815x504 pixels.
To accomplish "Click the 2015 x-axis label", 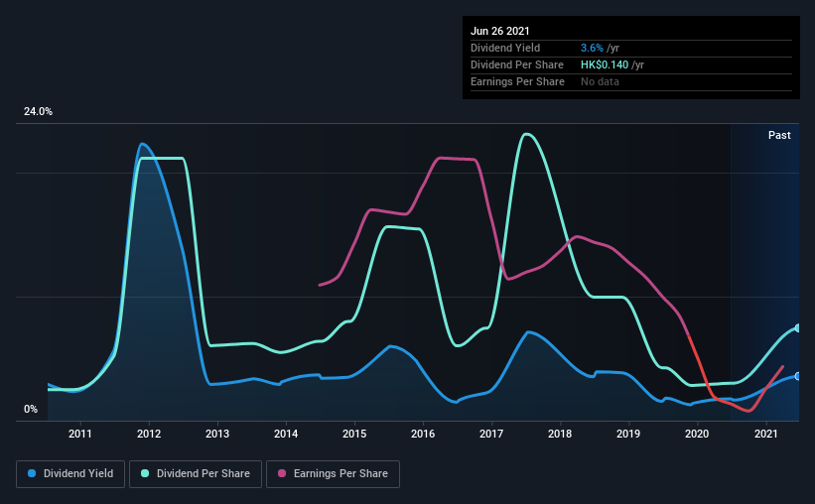I will click(354, 434).
